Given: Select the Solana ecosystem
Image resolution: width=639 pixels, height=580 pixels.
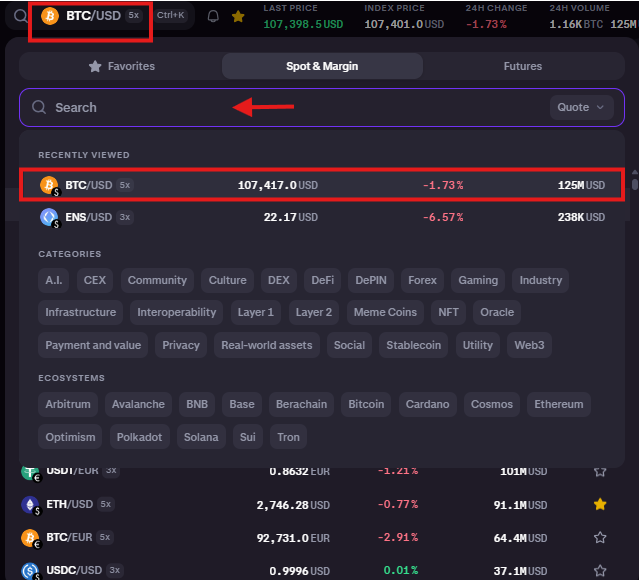Looking at the screenshot, I should (x=201, y=437).
